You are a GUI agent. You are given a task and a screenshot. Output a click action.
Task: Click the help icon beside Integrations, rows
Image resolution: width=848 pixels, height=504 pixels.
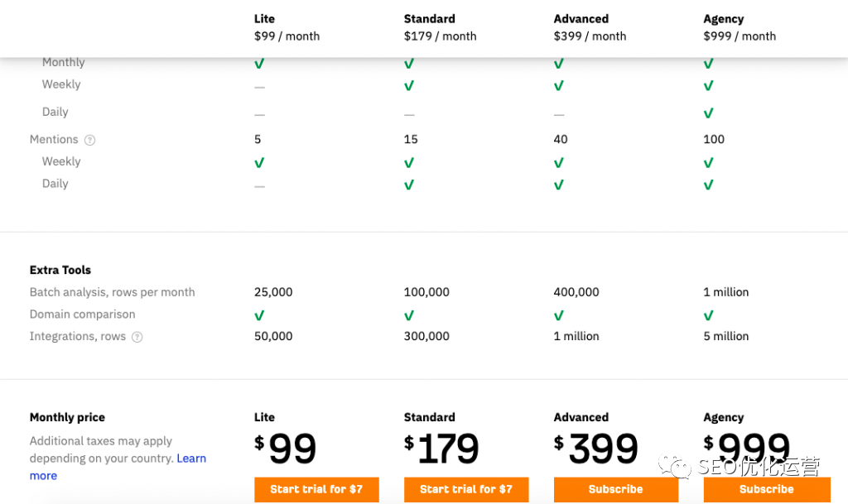[x=137, y=337]
